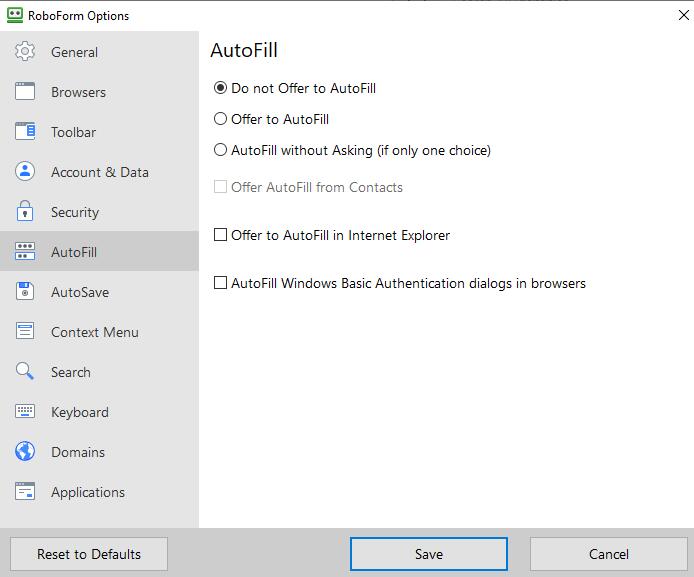Click the Toolbar icon in sidebar
Image resolution: width=694 pixels, height=577 pixels.
pyautogui.click(x=25, y=132)
